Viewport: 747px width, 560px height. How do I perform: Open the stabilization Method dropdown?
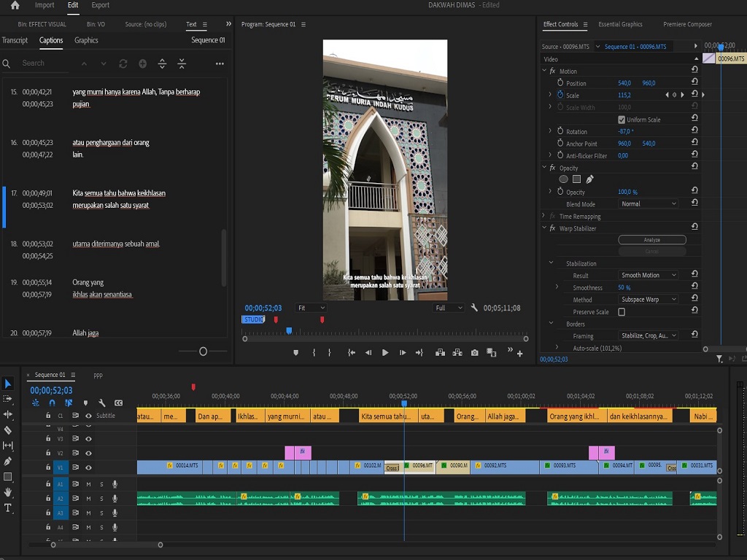[648, 300]
